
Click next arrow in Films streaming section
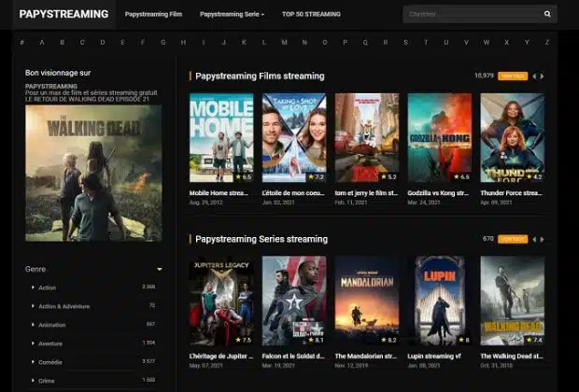[x=542, y=77]
